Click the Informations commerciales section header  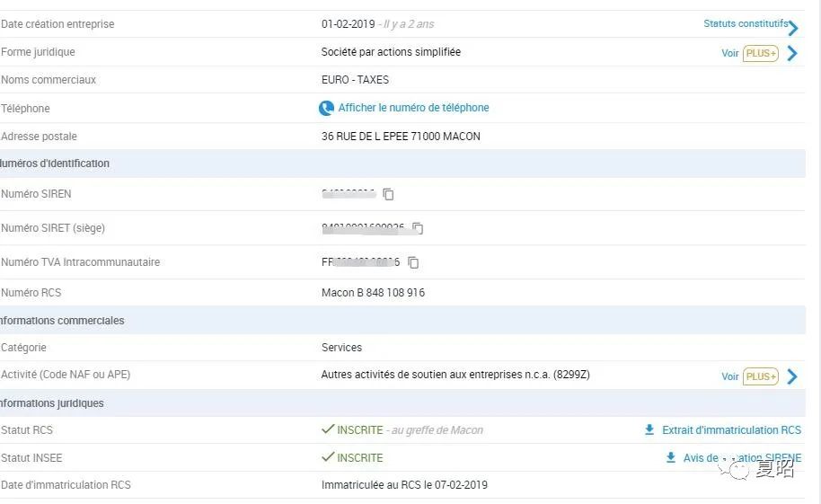click(62, 320)
